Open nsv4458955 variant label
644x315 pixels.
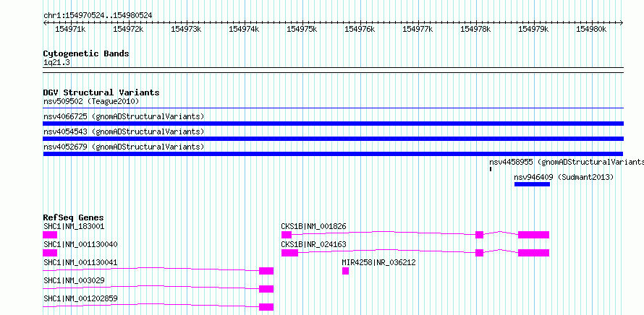pyautogui.click(x=567, y=162)
